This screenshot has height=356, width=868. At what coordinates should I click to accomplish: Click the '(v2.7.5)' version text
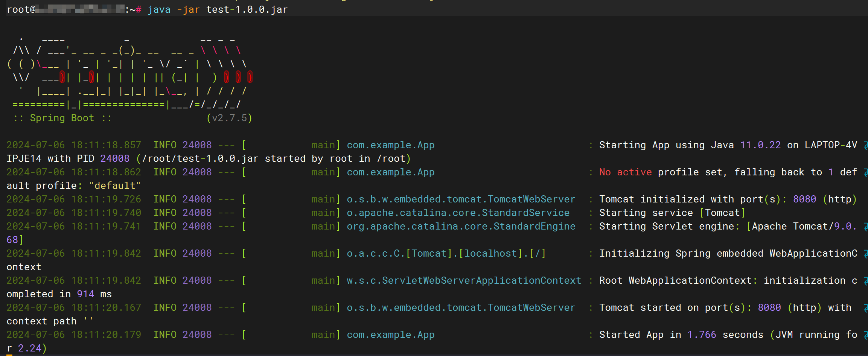(229, 118)
